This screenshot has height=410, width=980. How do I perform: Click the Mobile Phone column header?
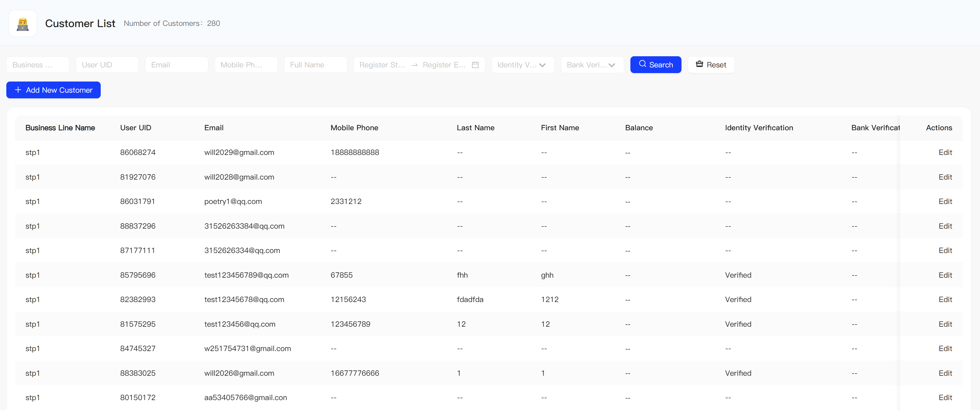[354, 128]
